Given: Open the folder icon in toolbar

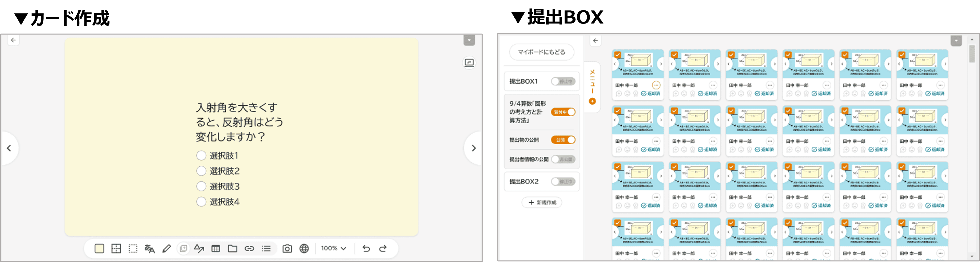Looking at the screenshot, I should (x=232, y=249).
